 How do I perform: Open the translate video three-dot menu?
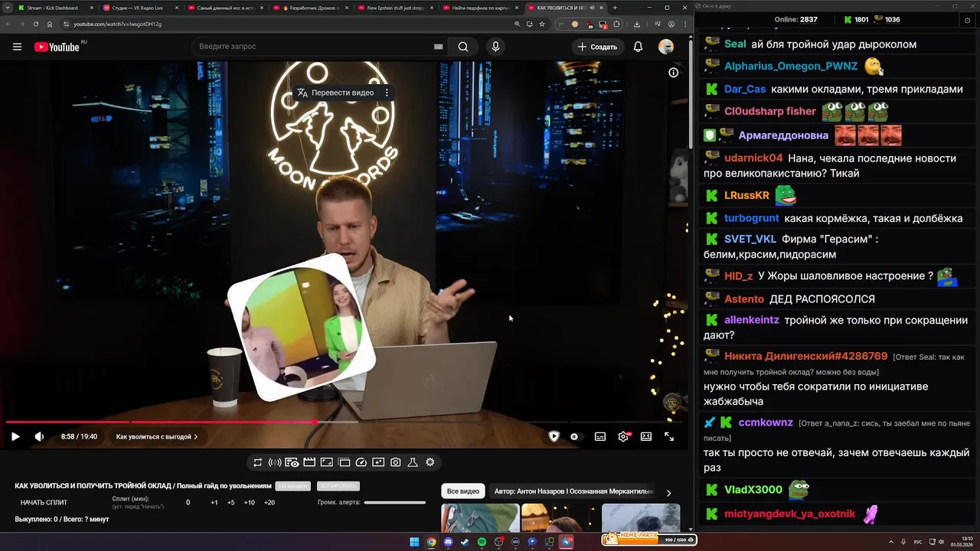coord(387,93)
